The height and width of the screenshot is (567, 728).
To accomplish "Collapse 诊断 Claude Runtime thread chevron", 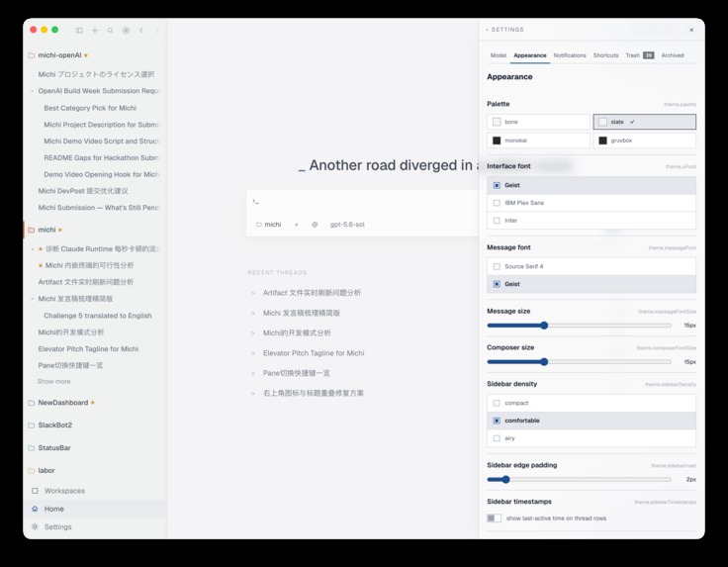I will pos(32,249).
